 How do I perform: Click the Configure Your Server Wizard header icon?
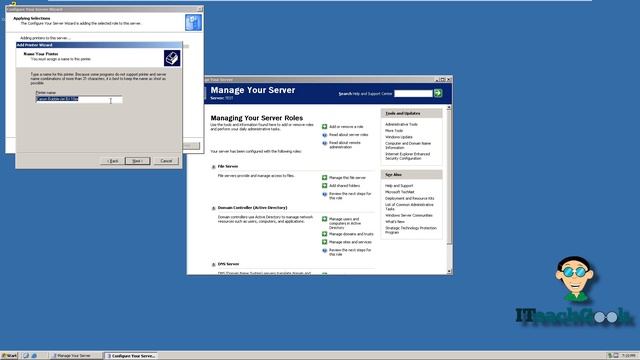[193, 22]
